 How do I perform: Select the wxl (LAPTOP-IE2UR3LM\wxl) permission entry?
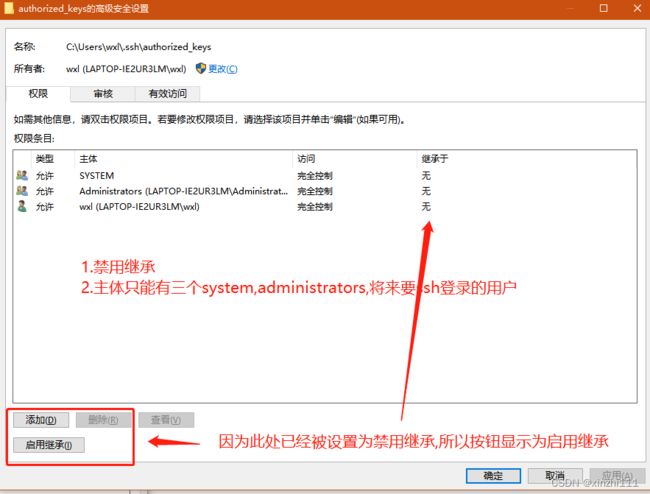pyautogui.click(x=325, y=206)
